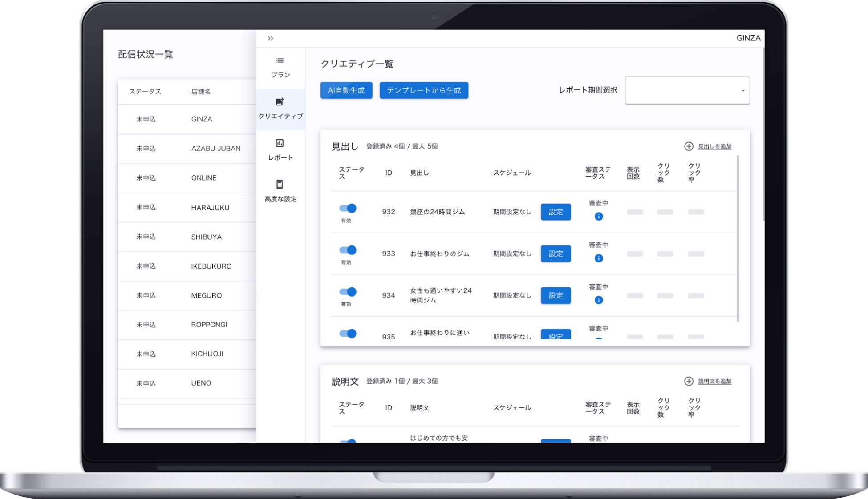
Task: Disable the toggle for headline 932
Action: tap(348, 208)
